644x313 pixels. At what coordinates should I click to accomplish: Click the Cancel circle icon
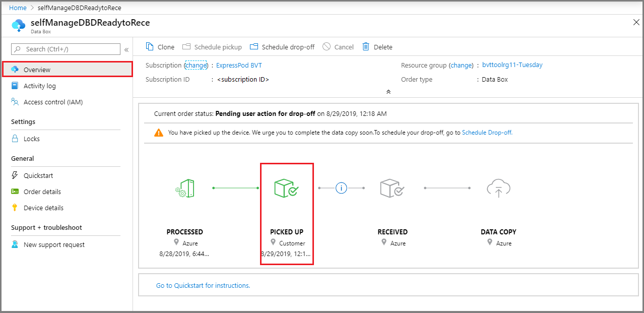[x=327, y=47]
